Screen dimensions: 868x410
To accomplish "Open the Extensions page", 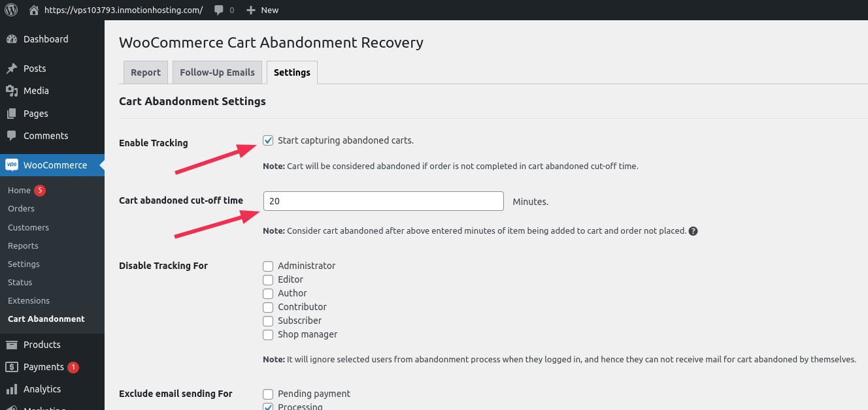I will point(28,300).
